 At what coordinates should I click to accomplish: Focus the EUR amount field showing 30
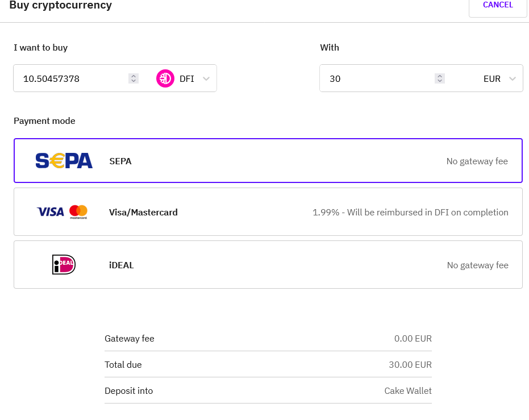pos(375,79)
